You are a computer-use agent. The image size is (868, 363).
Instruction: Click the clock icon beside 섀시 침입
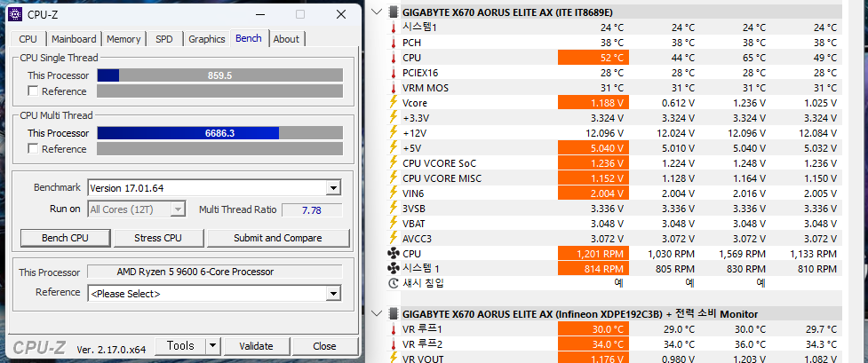[394, 283]
